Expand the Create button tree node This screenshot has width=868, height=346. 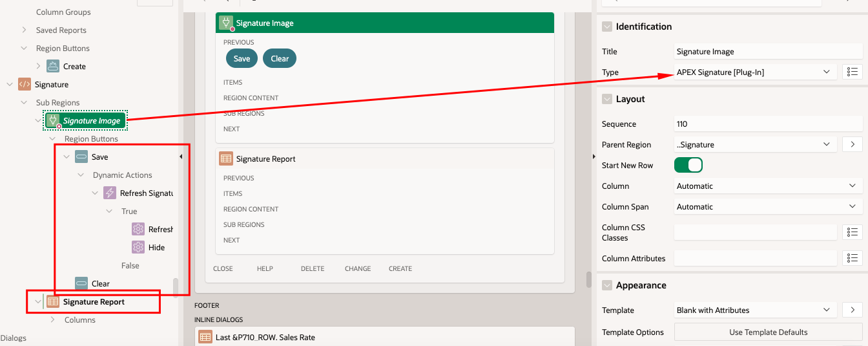(38, 66)
